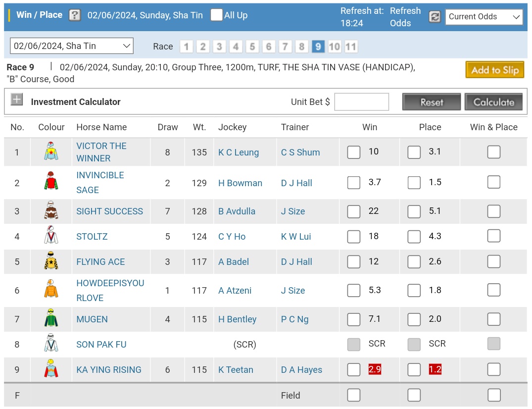Click the Reset button
Viewport: 532px width, 409px height.
(x=432, y=102)
